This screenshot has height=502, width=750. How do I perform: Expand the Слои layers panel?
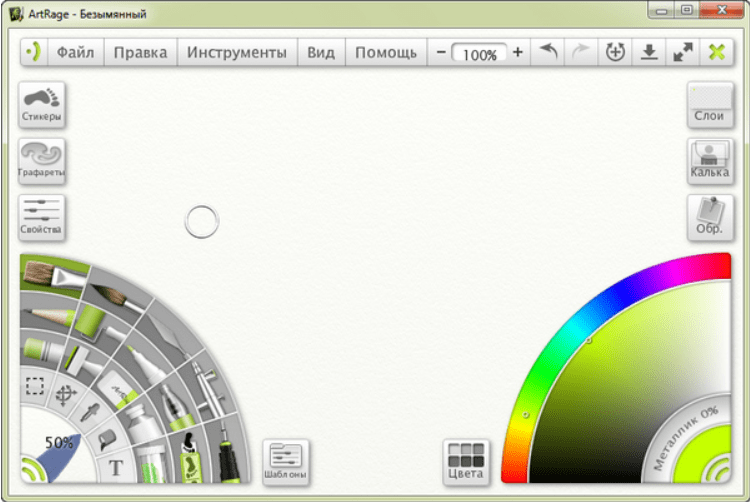(x=708, y=105)
